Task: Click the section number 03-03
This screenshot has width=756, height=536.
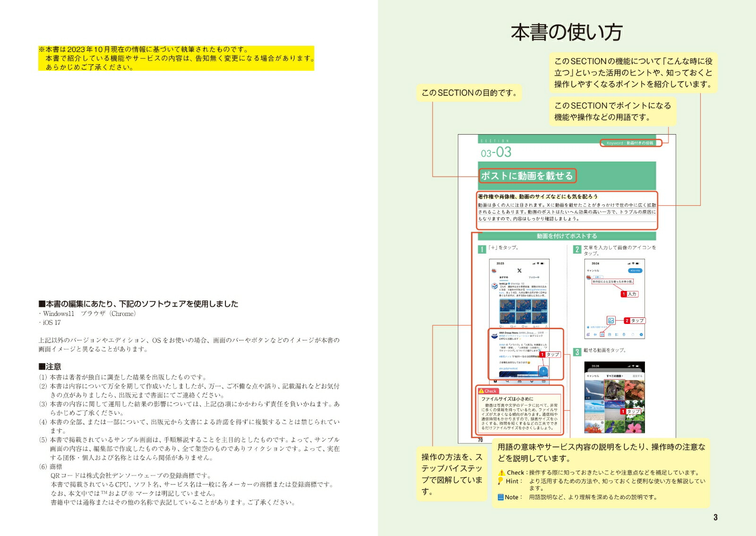Action: pos(496,152)
